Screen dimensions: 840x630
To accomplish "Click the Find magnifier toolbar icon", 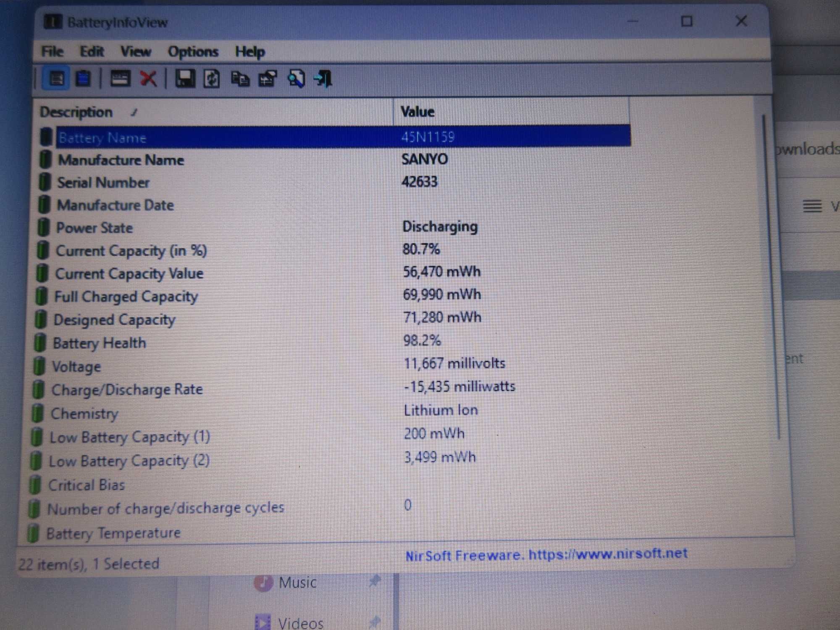I will pos(296,79).
